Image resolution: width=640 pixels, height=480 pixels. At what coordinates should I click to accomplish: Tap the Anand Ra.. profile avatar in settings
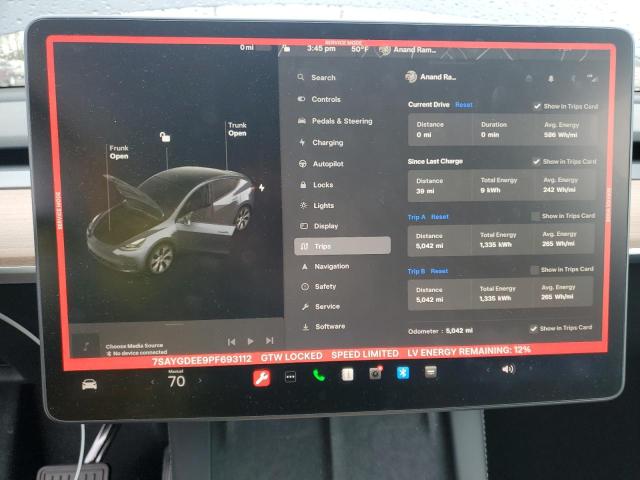[x=411, y=76]
